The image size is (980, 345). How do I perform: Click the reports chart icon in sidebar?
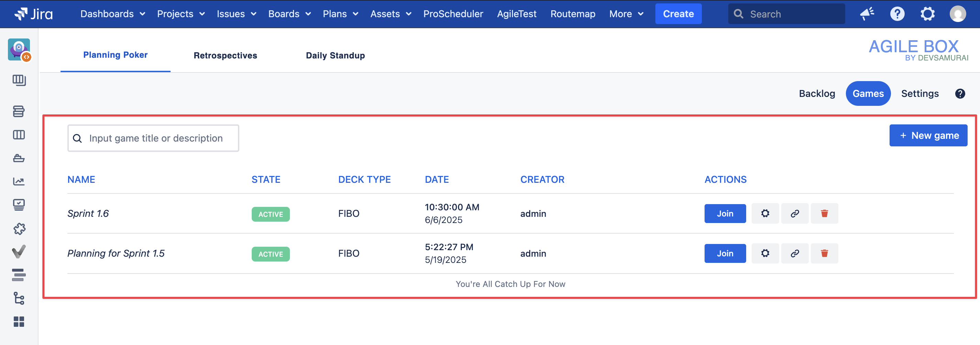pos(19,181)
